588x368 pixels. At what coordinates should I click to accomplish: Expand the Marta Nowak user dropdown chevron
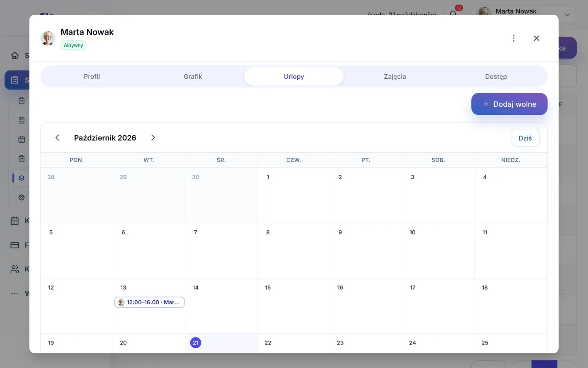tap(567, 15)
